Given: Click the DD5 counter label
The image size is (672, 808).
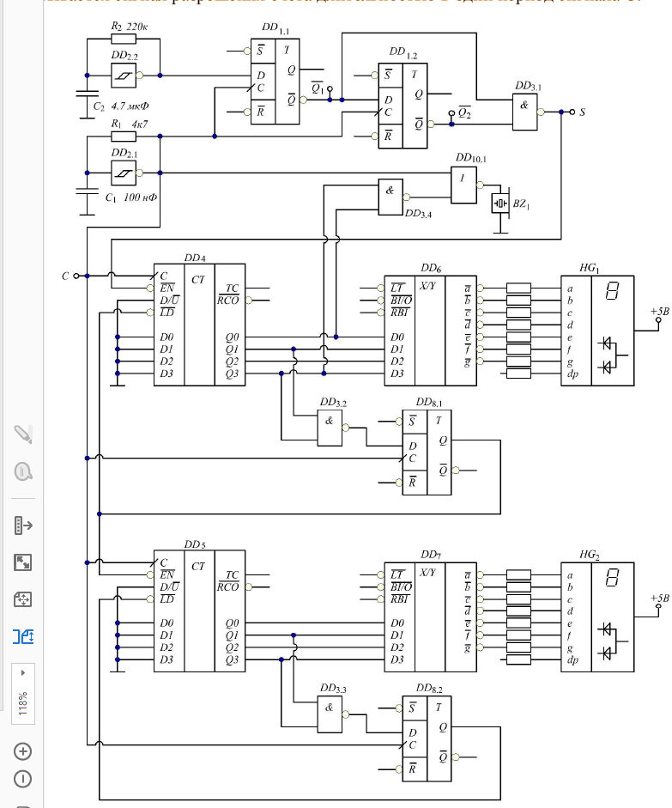Looking at the screenshot, I should pos(195,544).
